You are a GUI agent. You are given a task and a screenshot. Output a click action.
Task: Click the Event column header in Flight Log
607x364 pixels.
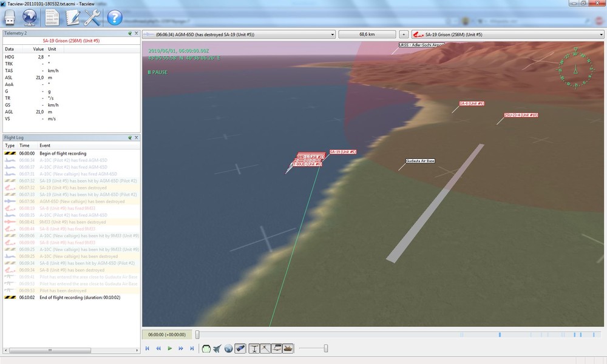point(45,146)
